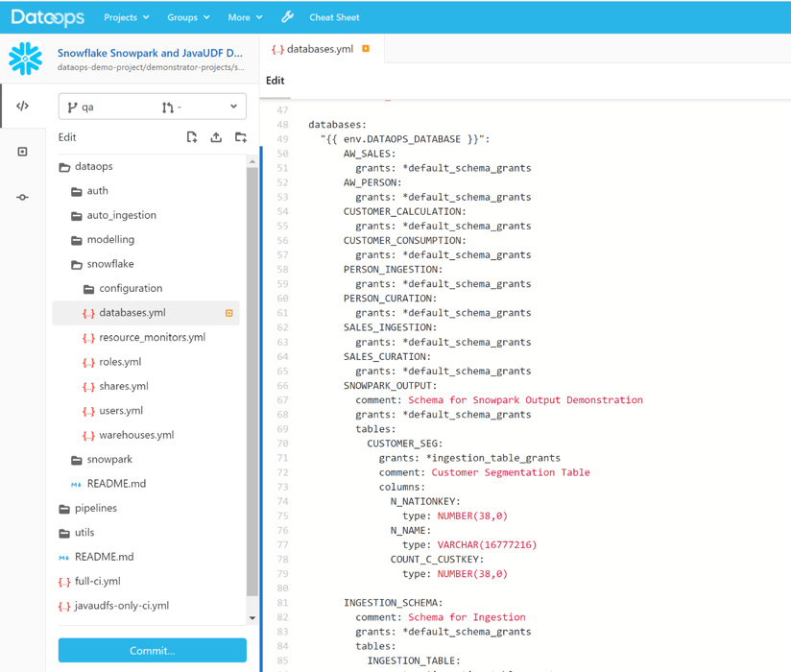Select the databases.yml editor tab
Image resolution: width=791 pixels, height=672 pixels.
[321, 49]
